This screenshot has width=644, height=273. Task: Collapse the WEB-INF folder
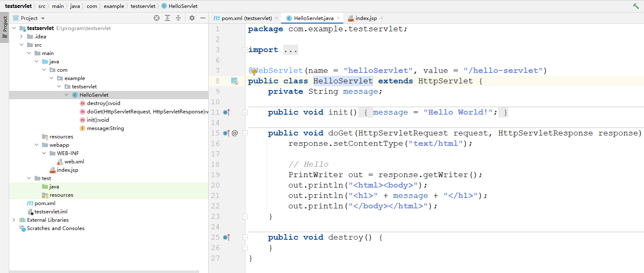44,153
